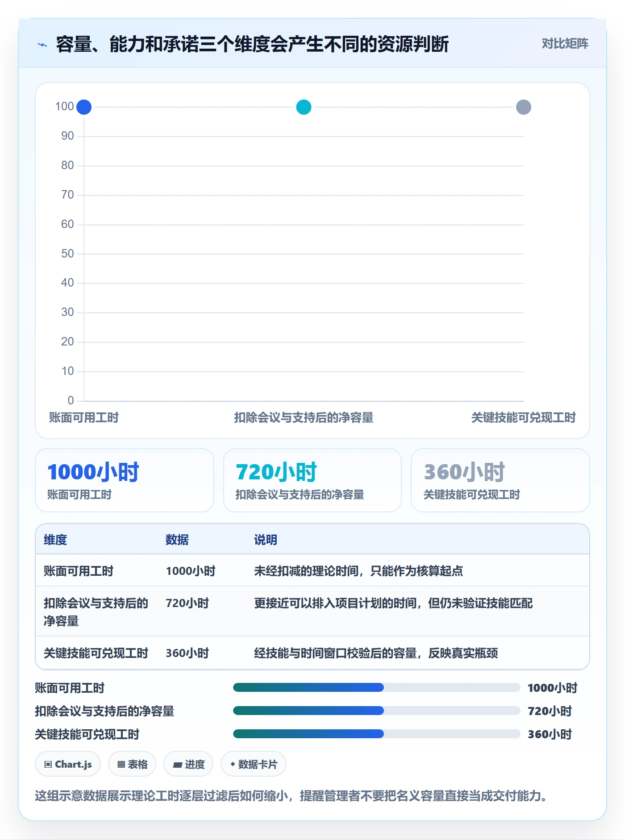
Task: Click x-axis label 关键技能可兑现工时
Action: (x=523, y=417)
